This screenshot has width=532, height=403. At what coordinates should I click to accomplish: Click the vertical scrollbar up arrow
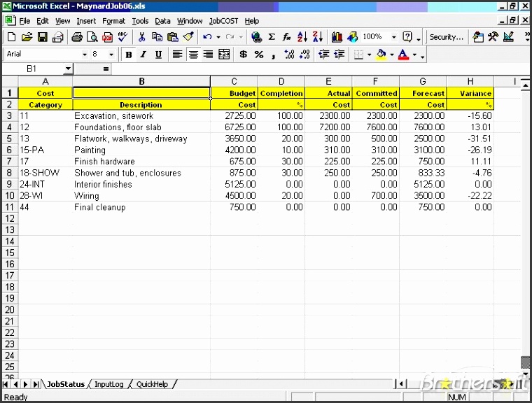coord(525,85)
